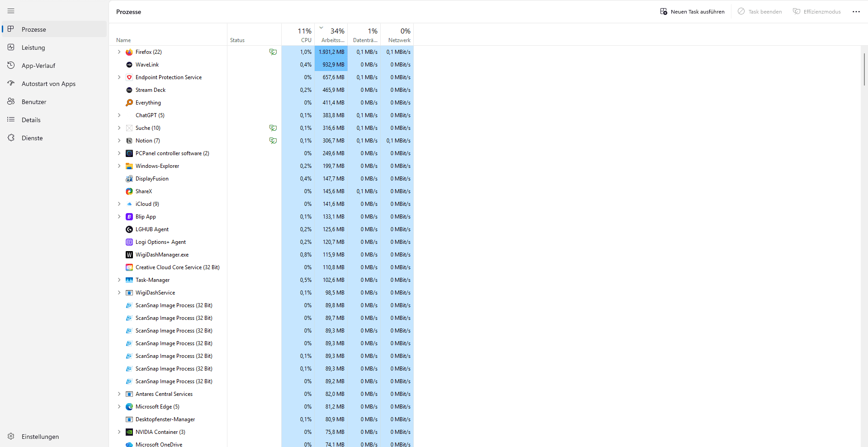Click the LGHUB Agent icon

pos(129,229)
